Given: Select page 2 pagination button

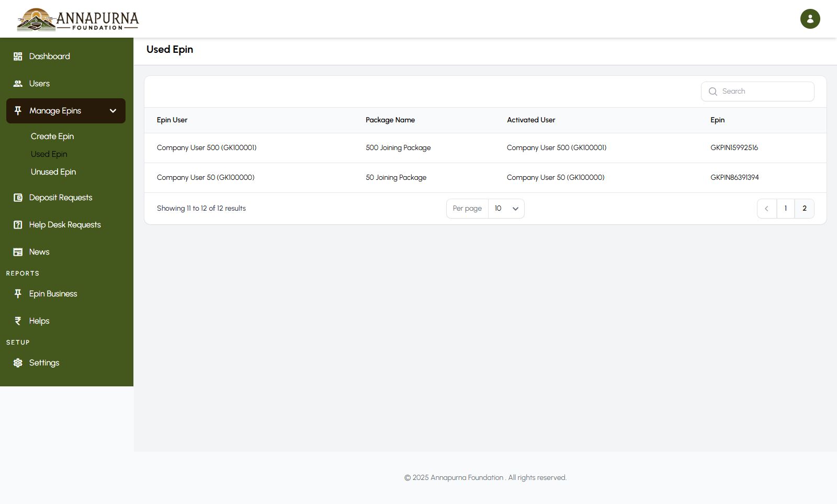Looking at the screenshot, I should coord(805,209).
